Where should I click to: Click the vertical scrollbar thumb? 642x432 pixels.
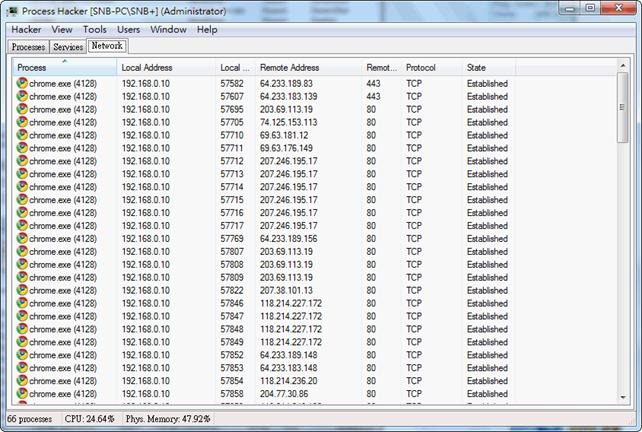623,108
